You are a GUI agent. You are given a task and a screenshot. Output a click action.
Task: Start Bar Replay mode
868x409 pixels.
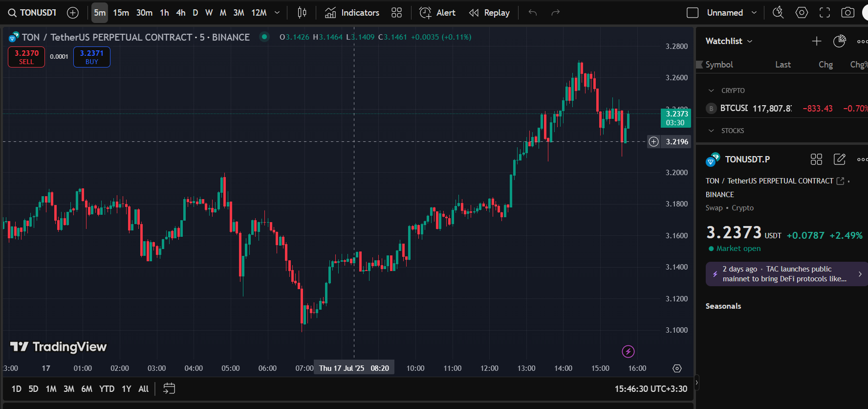coord(489,13)
